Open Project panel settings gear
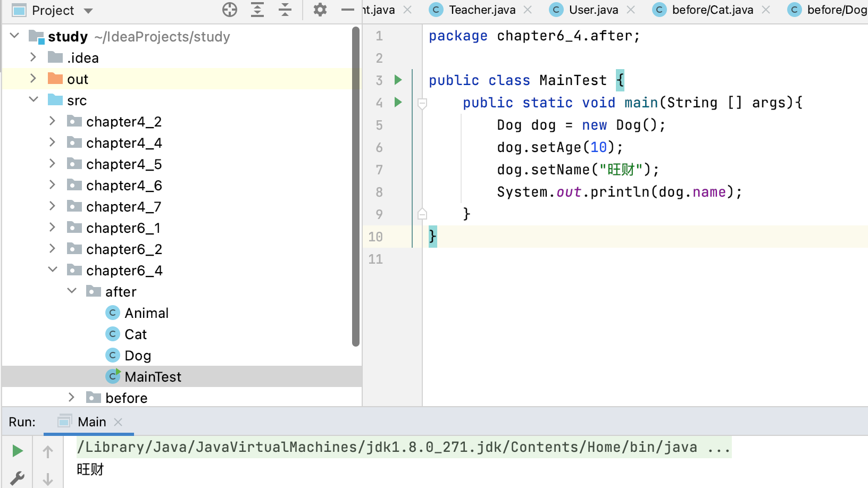This screenshot has width=868, height=488. [320, 10]
